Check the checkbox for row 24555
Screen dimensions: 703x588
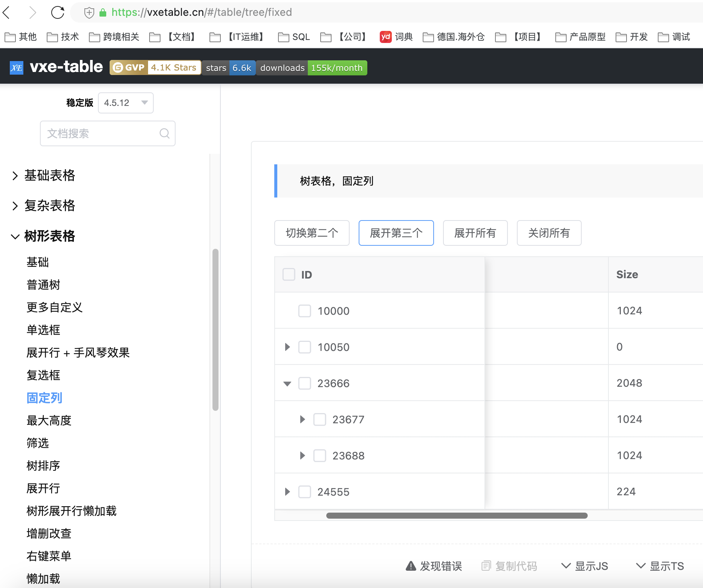tap(304, 492)
